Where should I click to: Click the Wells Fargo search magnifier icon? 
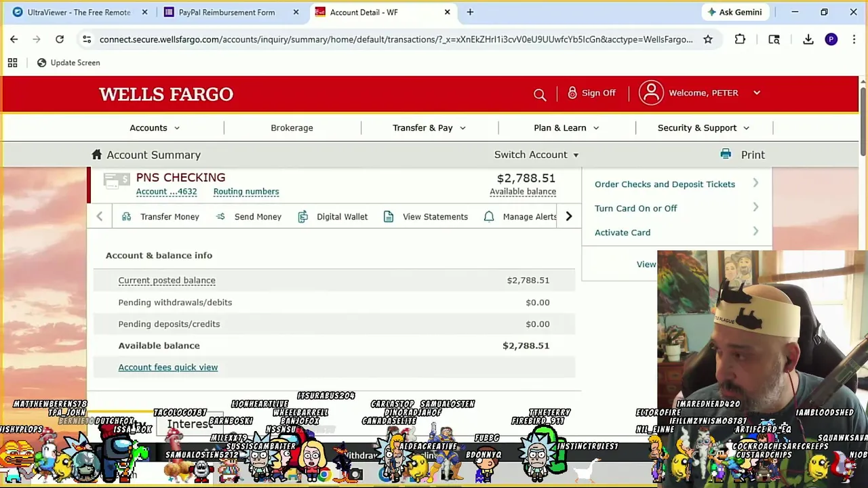pos(540,94)
